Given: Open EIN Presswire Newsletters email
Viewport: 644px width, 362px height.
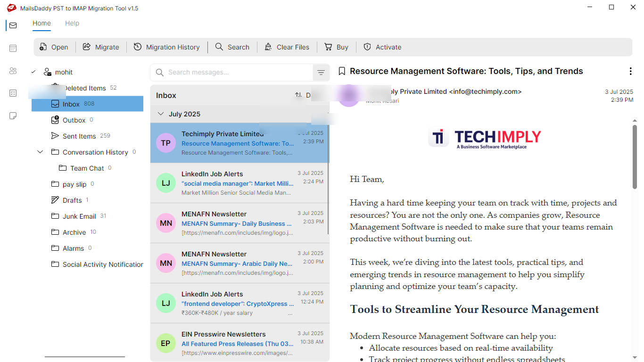Looking at the screenshot, I should pyautogui.click(x=239, y=343).
